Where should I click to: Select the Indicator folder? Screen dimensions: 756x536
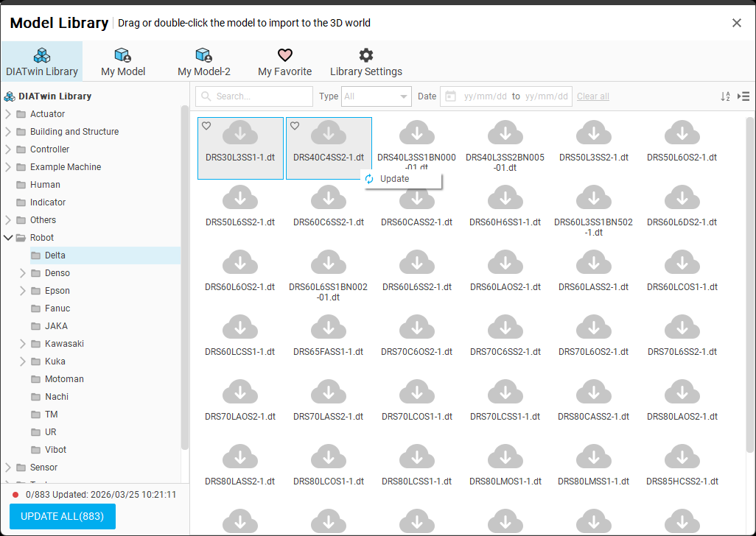coord(47,202)
